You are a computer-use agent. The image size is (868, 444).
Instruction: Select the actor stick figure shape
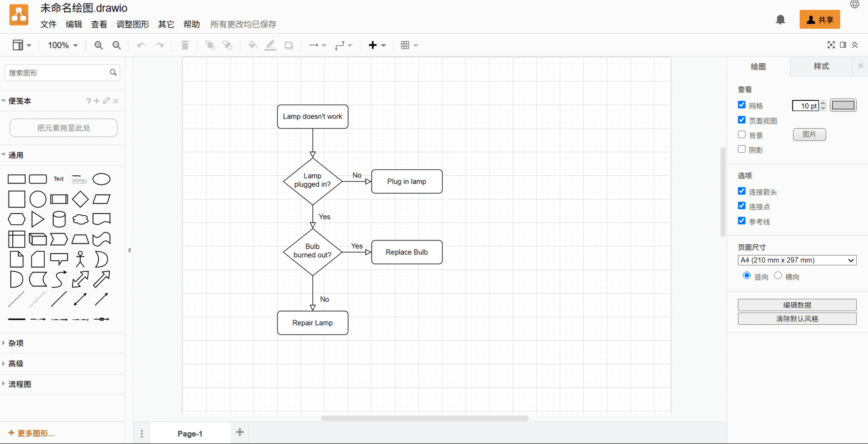(x=80, y=259)
